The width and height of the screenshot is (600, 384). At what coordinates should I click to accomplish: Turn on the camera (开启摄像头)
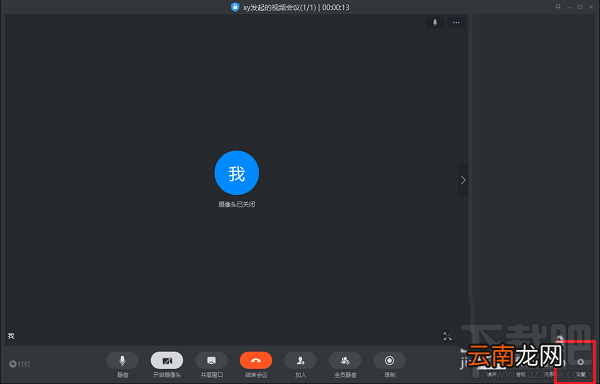coord(167,360)
